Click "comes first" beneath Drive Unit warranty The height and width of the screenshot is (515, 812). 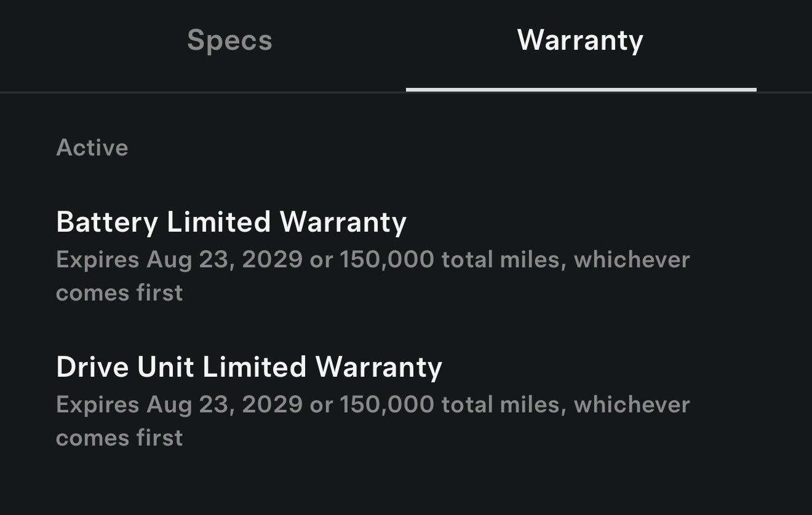[x=119, y=438]
